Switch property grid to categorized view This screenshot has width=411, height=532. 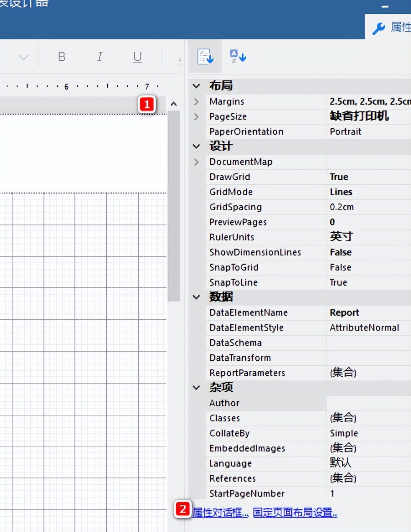(x=205, y=56)
